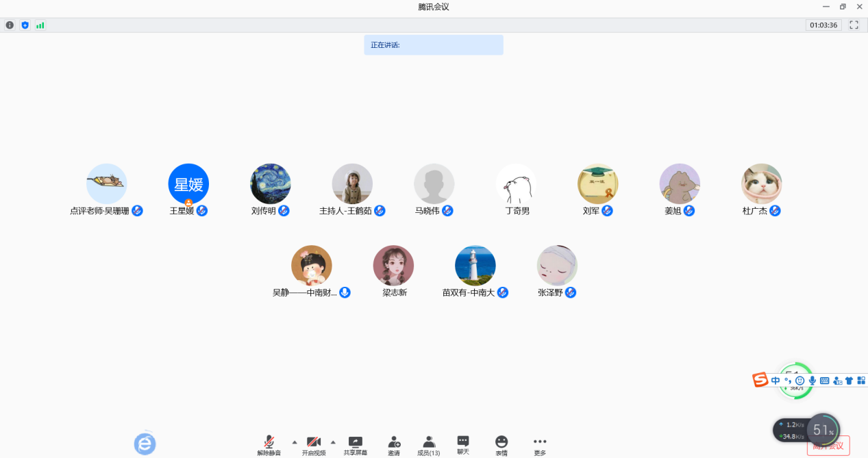Open the meeting info icon
Viewport: 868px width, 458px height.
pos(10,25)
